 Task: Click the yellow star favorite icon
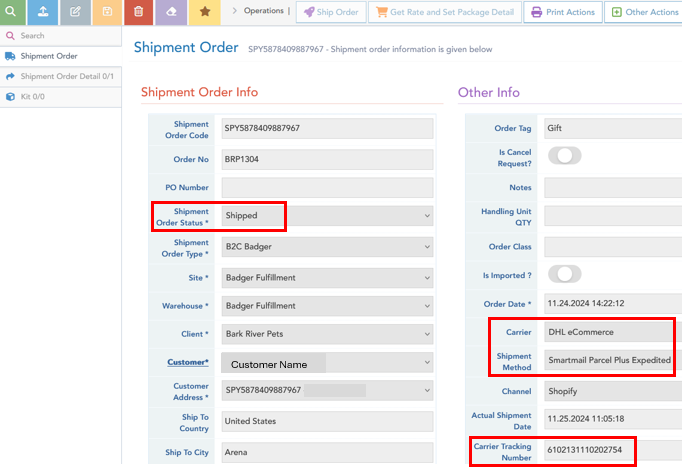tap(205, 12)
